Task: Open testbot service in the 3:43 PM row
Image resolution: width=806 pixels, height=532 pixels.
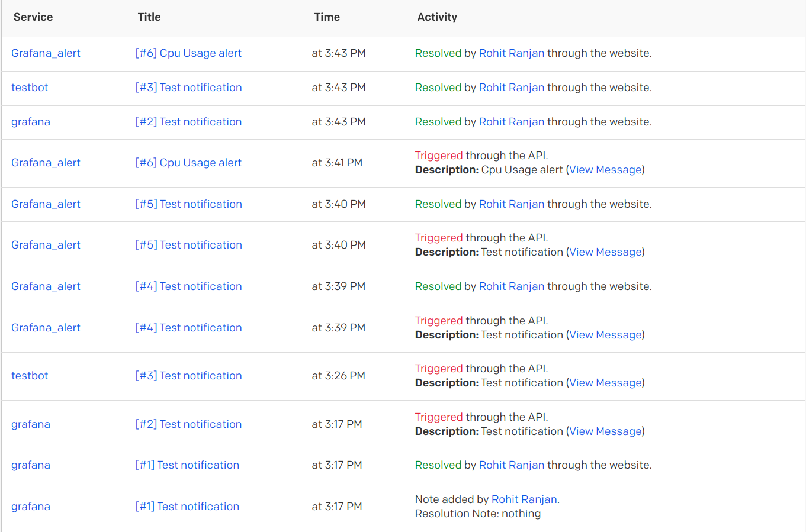Action: click(30, 88)
